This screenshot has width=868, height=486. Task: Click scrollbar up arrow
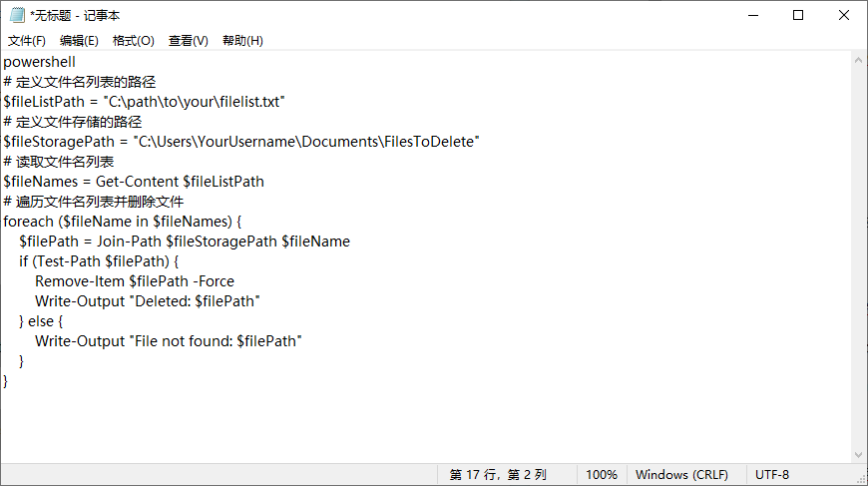[x=859, y=60]
